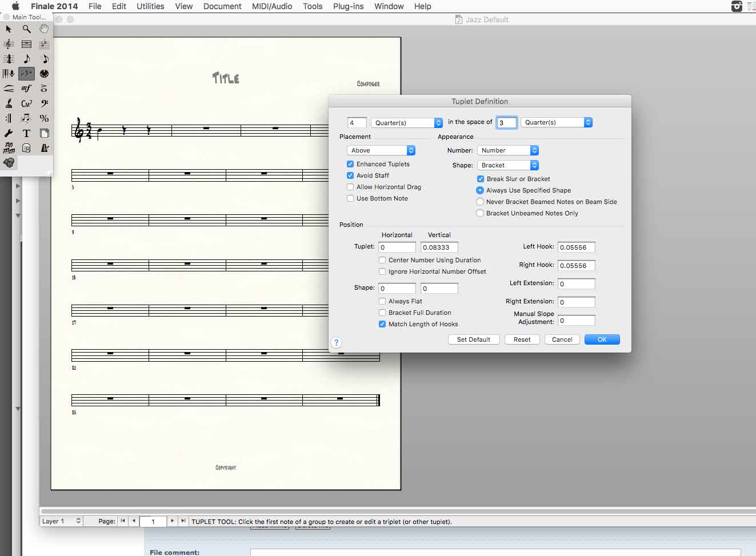Open first Quarter(s) duration dropdown
Viewport: 756px width, 556px height.
pyautogui.click(x=407, y=122)
